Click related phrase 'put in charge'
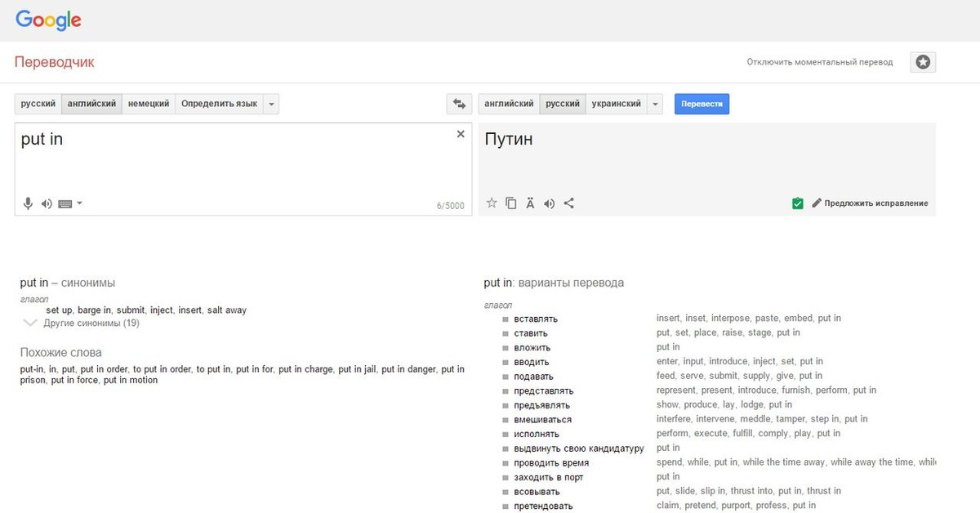The height and width of the screenshot is (513, 980). (x=305, y=369)
